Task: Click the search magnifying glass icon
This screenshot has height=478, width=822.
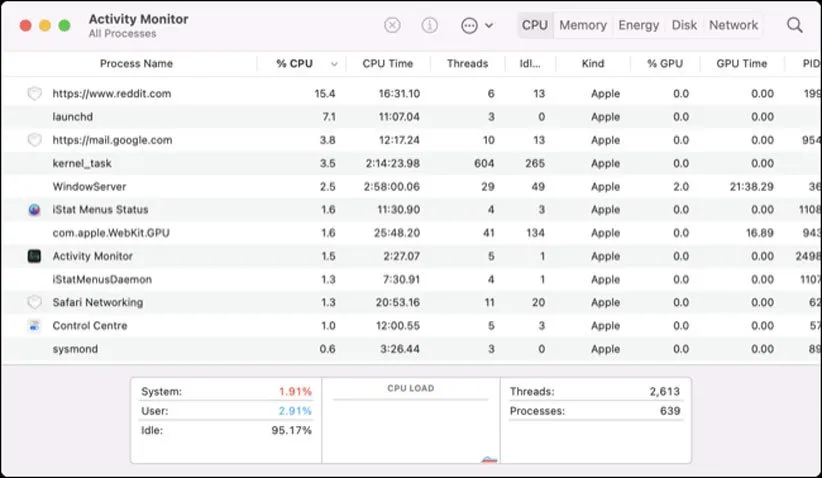Action: [794, 25]
